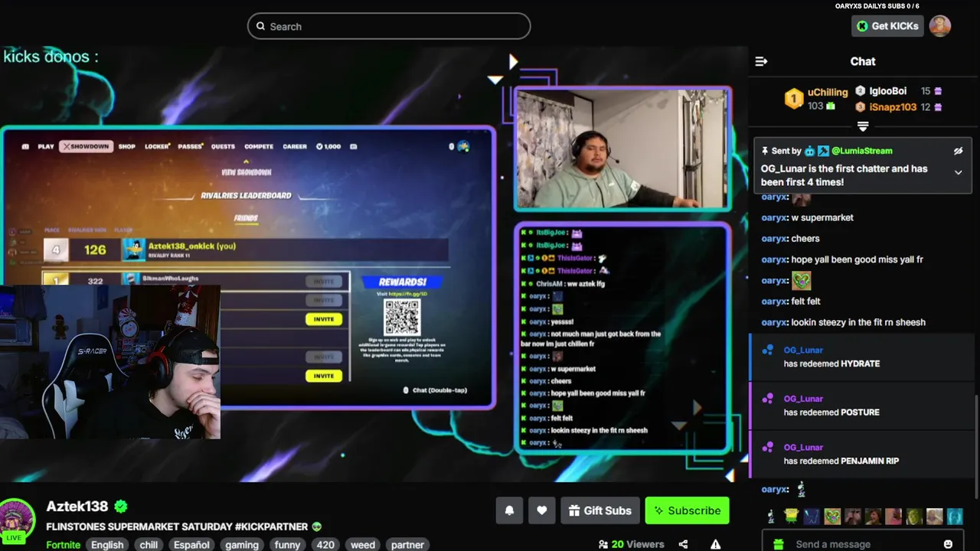The image size is (980, 551).
Task: Open the PLAY tab in Fortnite
Action: click(46, 146)
